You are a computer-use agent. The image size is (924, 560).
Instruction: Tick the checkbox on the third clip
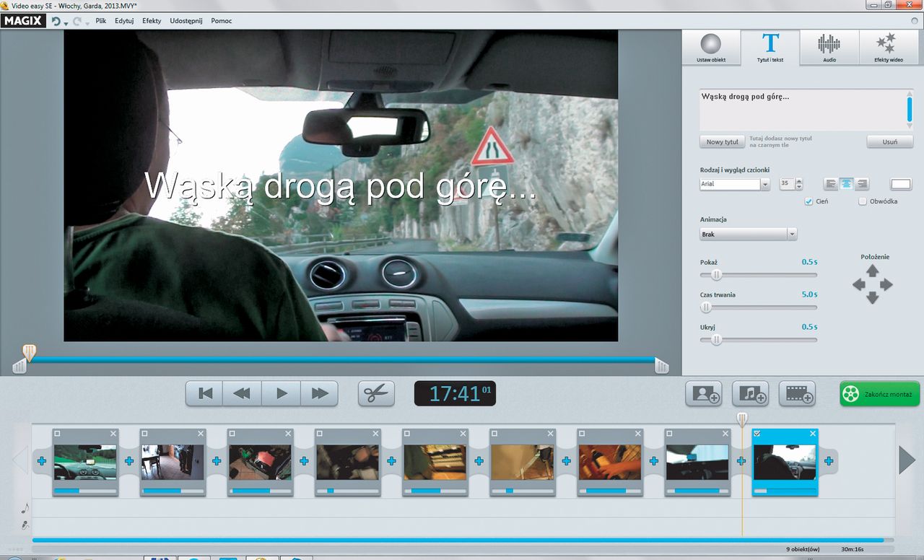pos(232,433)
